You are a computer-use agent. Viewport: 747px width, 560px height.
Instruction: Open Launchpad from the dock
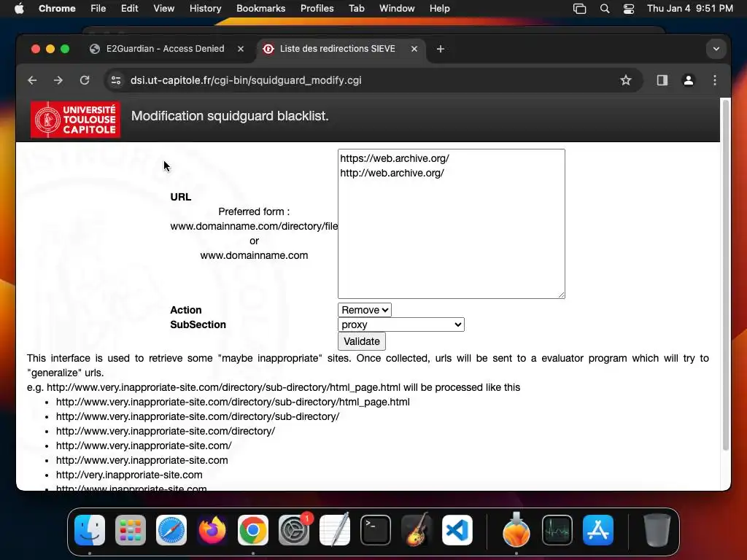pos(131,530)
